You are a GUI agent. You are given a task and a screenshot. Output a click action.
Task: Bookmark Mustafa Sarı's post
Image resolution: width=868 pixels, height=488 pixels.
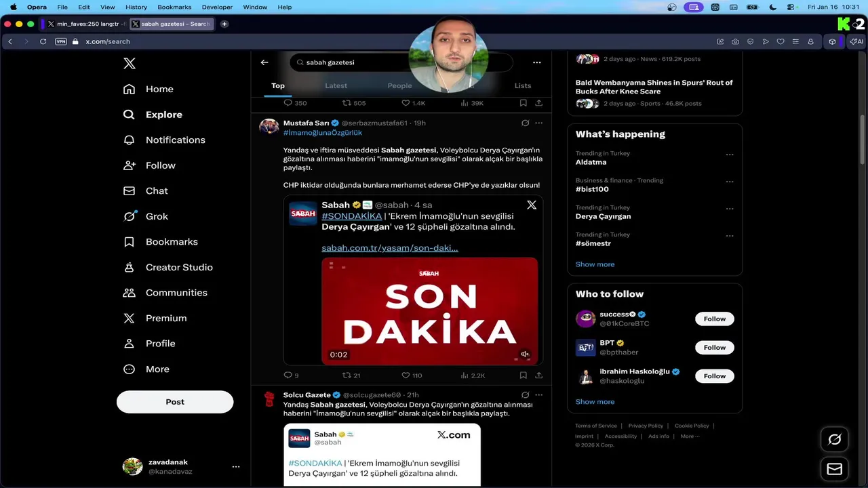tap(523, 375)
